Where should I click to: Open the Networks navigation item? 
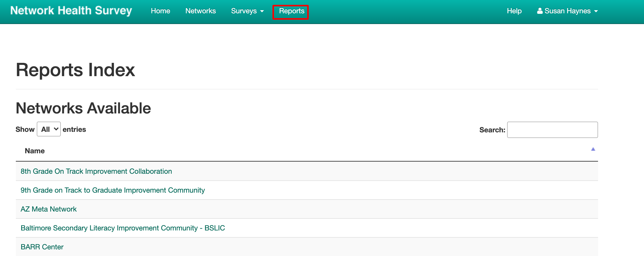click(200, 11)
